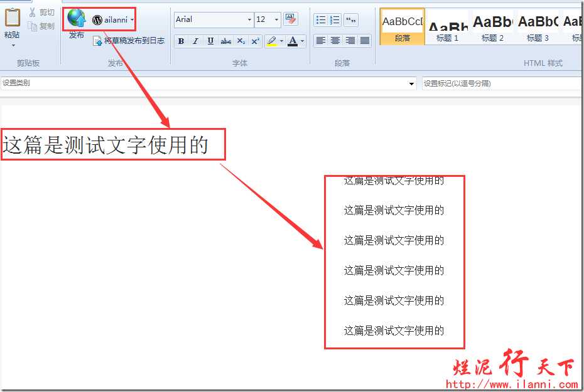Screen dimensions: 584x392
Task: Apply subscript formatting
Action: click(241, 41)
